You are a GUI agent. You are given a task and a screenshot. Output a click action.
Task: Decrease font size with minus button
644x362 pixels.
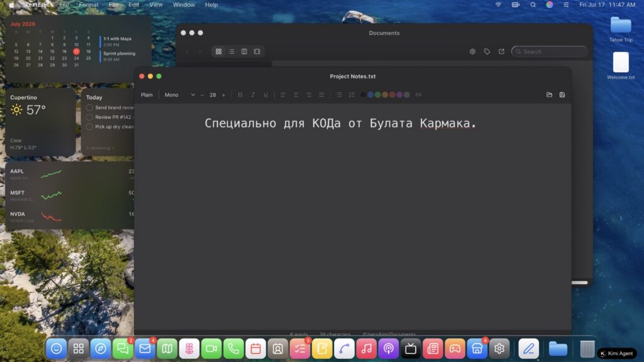tap(202, 95)
